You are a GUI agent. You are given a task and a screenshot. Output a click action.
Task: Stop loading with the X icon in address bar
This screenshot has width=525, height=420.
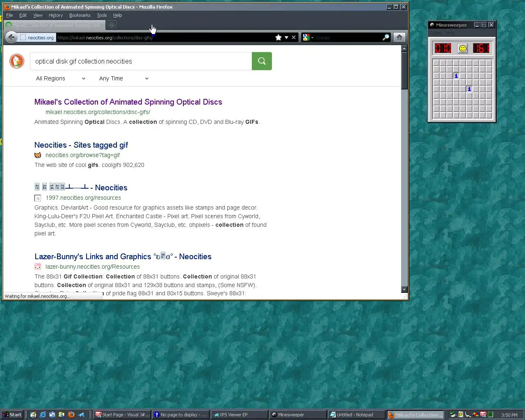coord(294,37)
